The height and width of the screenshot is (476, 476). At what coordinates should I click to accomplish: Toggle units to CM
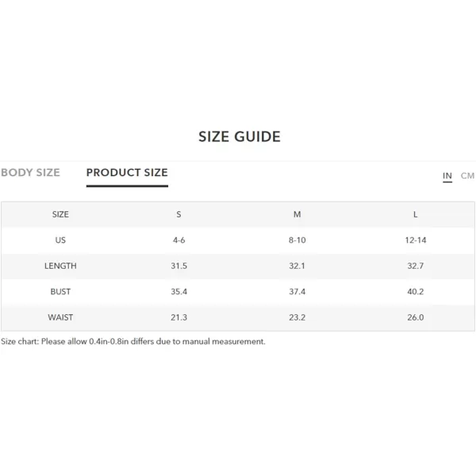tap(467, 175)
